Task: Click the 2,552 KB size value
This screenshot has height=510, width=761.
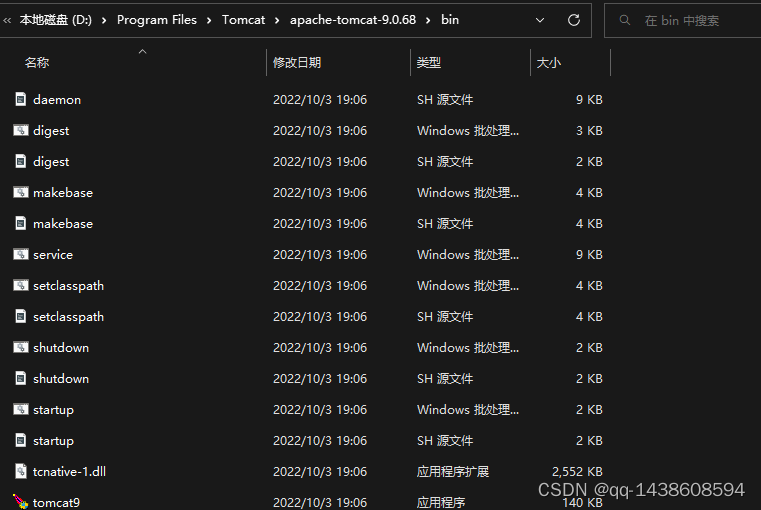Action: pyautogui.click(x=577, y=472)
